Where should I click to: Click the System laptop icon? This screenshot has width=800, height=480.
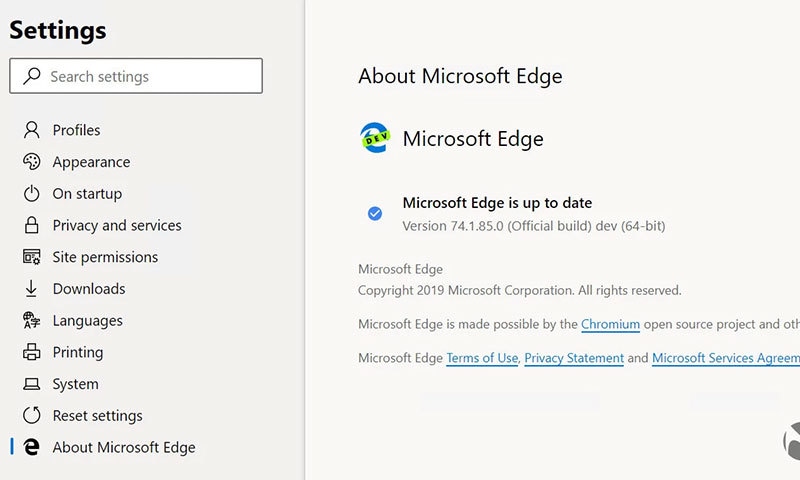[x=32, y=384]
